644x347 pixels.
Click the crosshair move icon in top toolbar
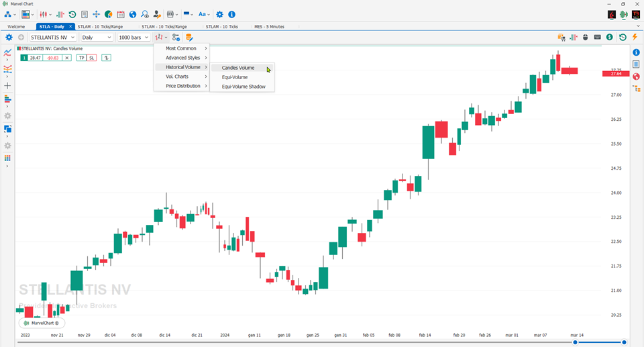pyautogui.click(x=97, y=14)
